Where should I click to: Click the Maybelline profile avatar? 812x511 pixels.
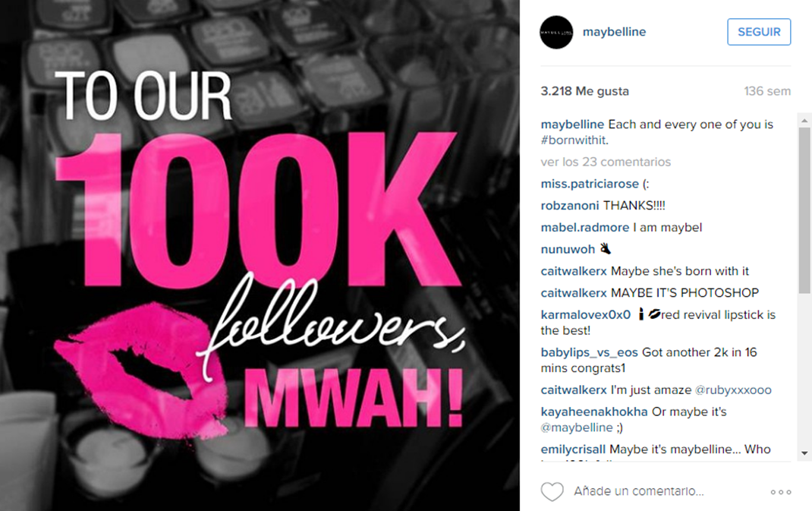pyautogui.click(x=557, y=32)
